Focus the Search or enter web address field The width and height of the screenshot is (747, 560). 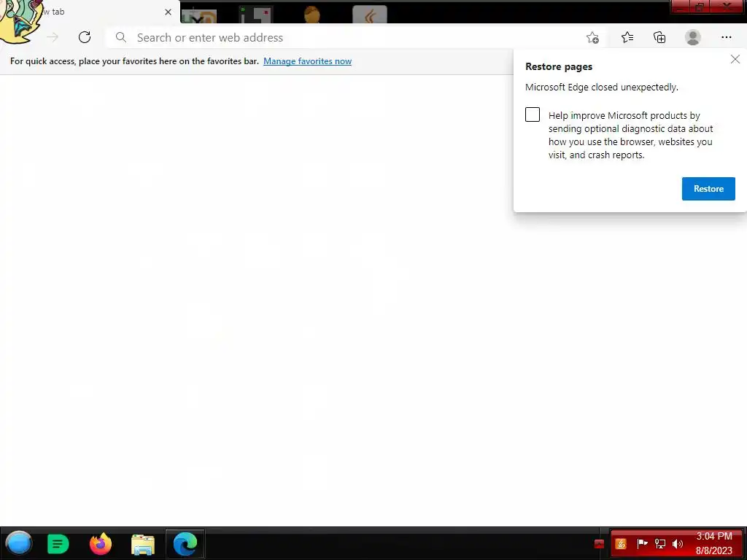pyautogui.click(x=355, y=37)
